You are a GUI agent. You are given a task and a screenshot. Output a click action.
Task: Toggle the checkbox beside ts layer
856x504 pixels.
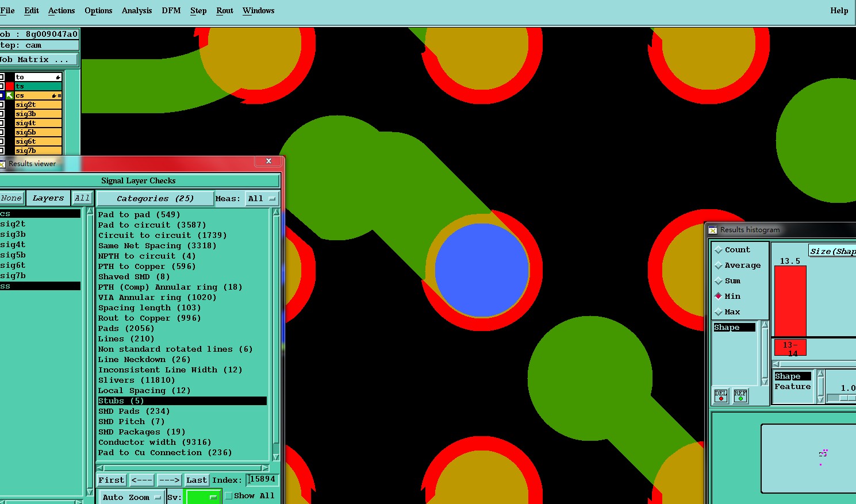2,86
